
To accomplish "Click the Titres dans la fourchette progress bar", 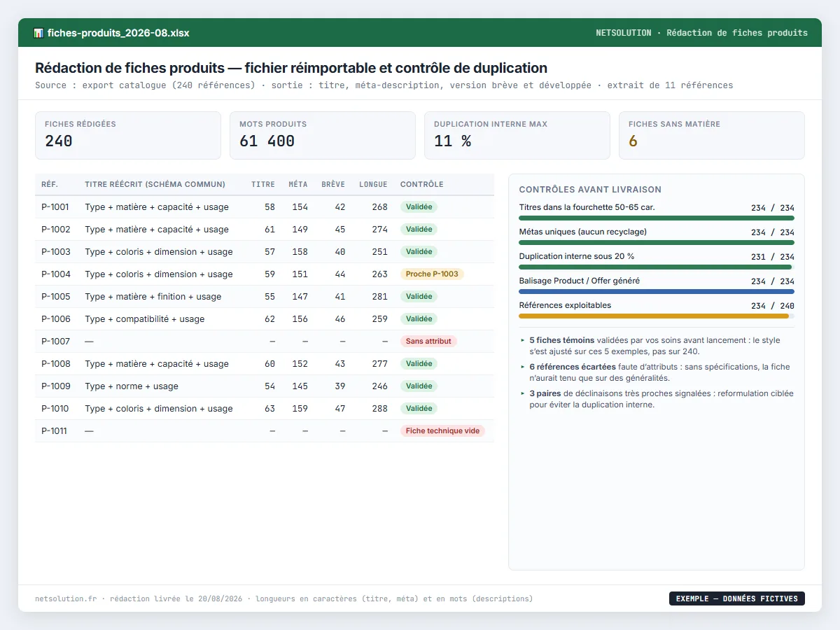I will [x=657, y=218].
